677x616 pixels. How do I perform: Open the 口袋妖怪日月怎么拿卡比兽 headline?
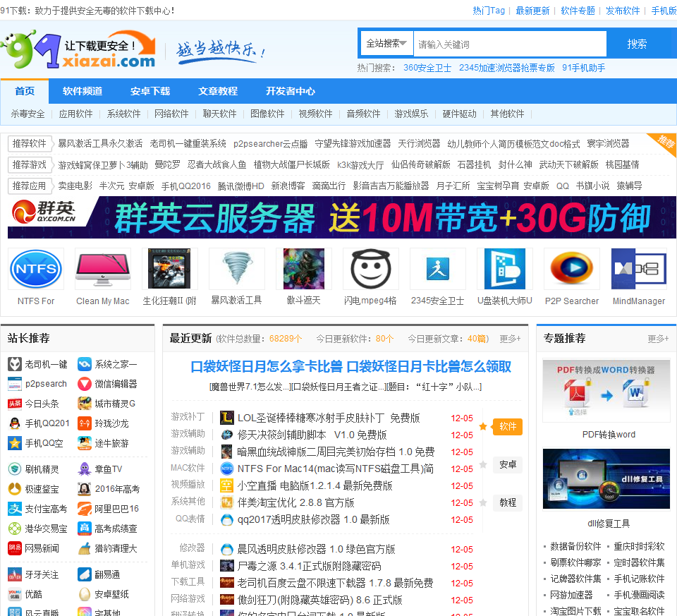tap(267, 366)
